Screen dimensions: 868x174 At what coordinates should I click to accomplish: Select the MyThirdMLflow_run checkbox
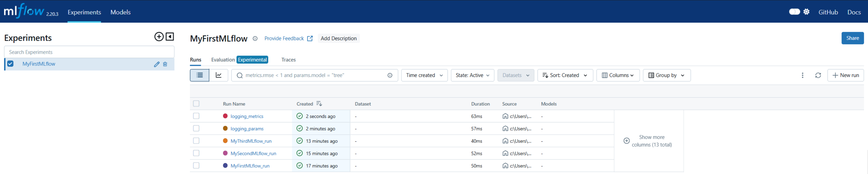pos(196,141)
